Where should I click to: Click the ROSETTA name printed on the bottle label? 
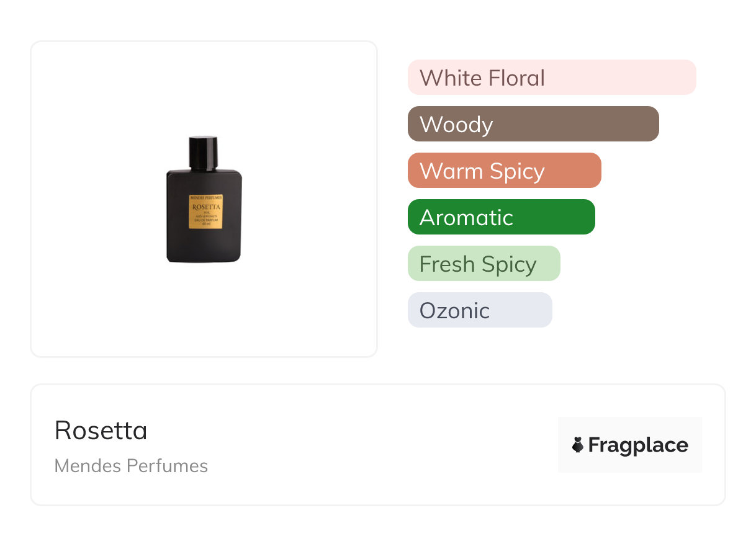[206, 206]
